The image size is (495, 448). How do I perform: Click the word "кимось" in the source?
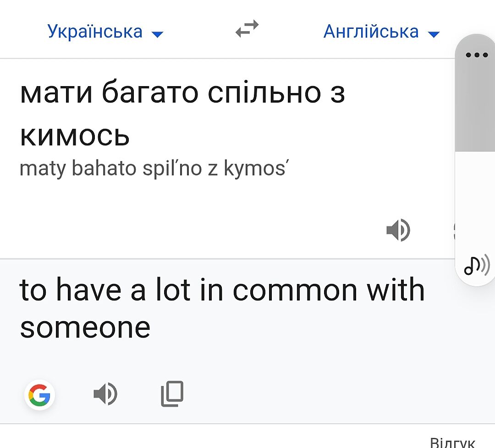tap(75, 136)
